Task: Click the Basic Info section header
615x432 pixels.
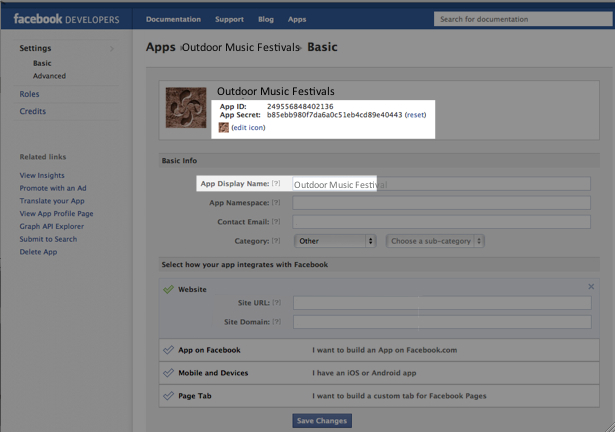Action: coord(379,160)
